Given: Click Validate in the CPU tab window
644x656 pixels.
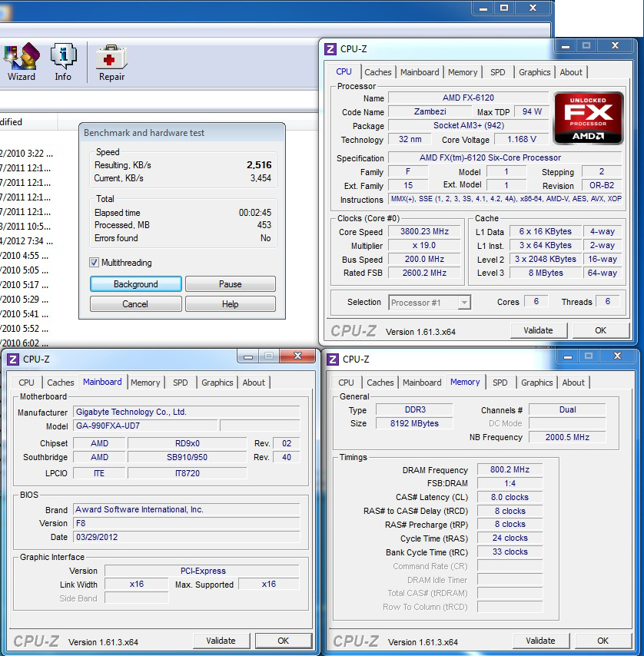Looking at the screenshot, I should 539,330.
